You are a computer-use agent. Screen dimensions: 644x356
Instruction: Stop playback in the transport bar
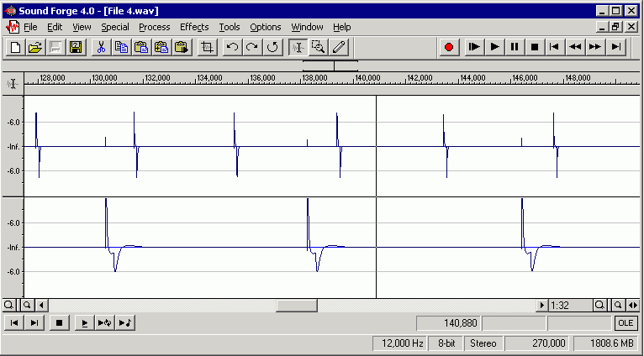click(x=535, y=47)
